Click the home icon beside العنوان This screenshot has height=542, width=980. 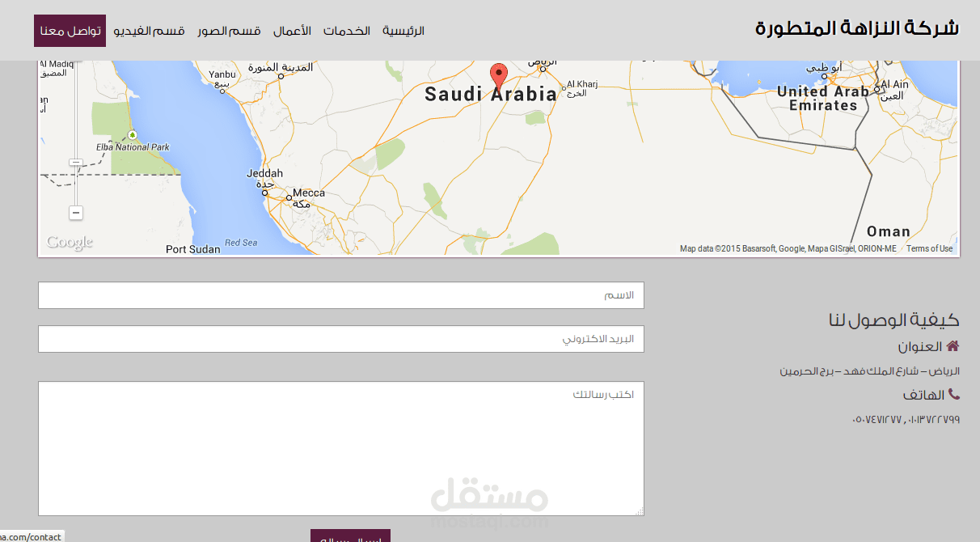(953, 346)
